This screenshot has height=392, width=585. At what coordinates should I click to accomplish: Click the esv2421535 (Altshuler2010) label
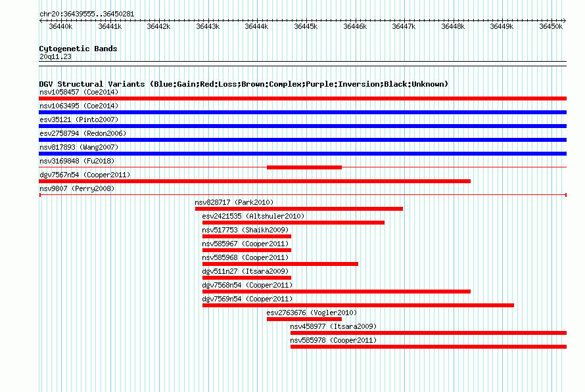253,216
